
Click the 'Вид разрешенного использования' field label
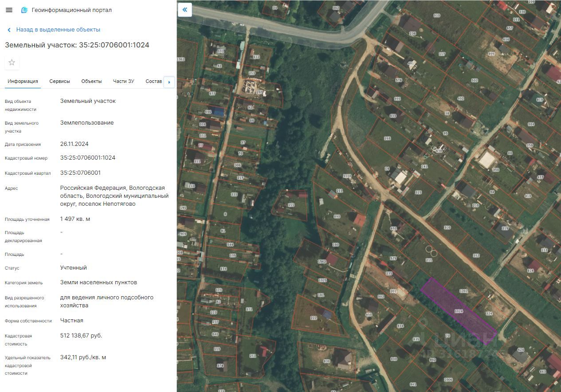(24, 302)
